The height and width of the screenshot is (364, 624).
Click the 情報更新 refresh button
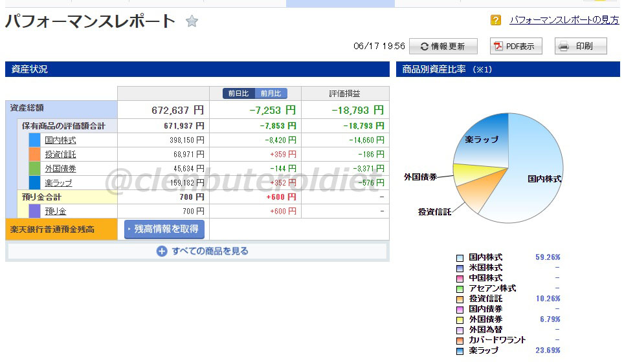pyautogui.click(x=443, y=46)
